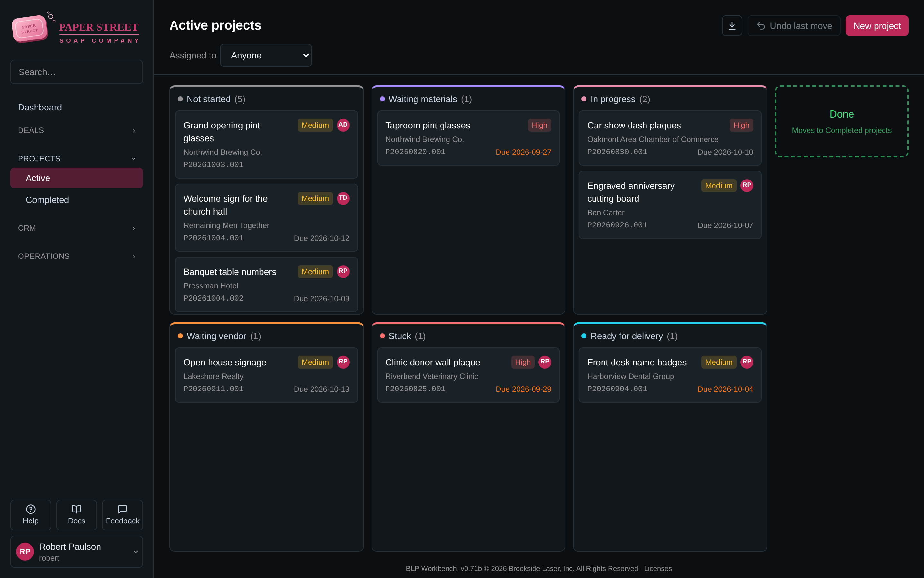Click RP avatar on Engraved anniversary cutting board
Screen dimensions: 924x578
(747, 185)
